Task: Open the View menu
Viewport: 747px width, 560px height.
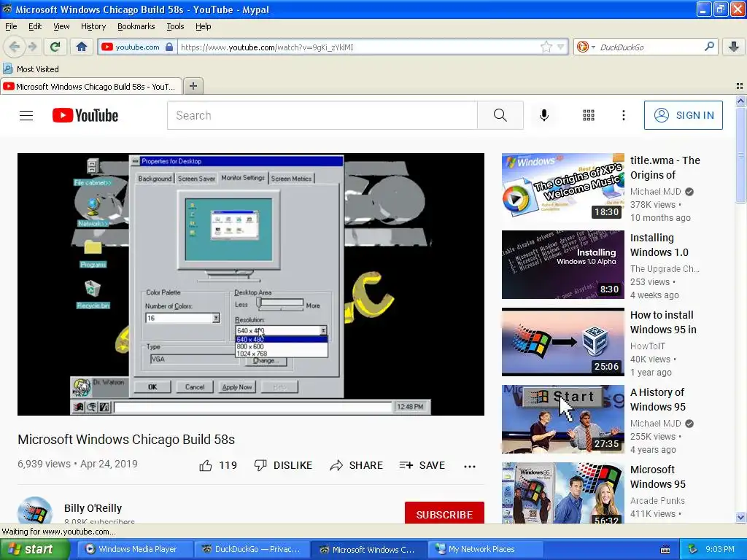Action: (x=61, y=26)
